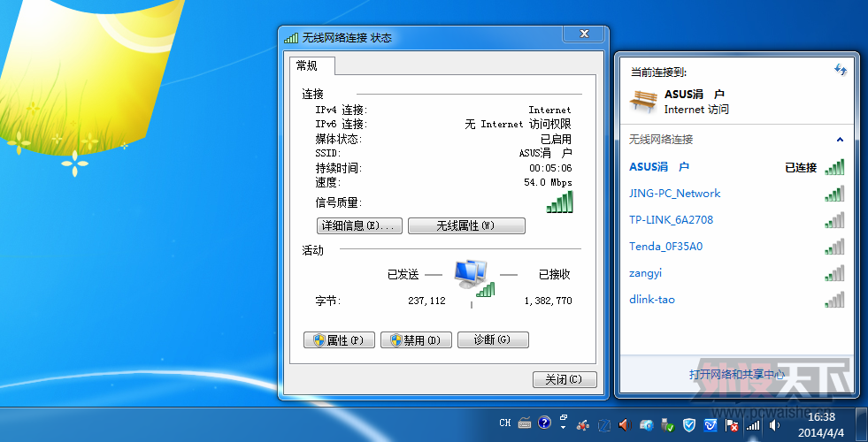The width and height of the screenshot is (868, 442).
Task: Open the on-screen keyboard tray icon
Action: click(x=525, y=423)
